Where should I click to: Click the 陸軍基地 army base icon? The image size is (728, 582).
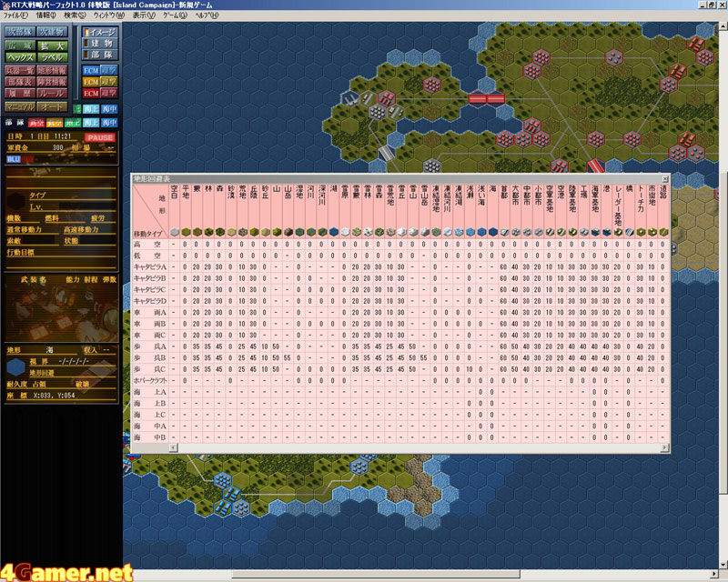click(x=572, y=232)
